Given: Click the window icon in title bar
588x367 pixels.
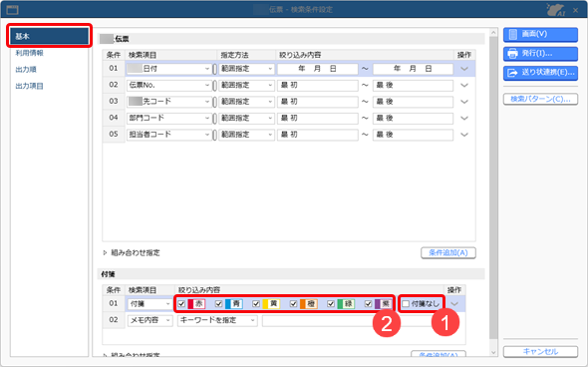Looking at the screenshot, I should click(12, 10).
